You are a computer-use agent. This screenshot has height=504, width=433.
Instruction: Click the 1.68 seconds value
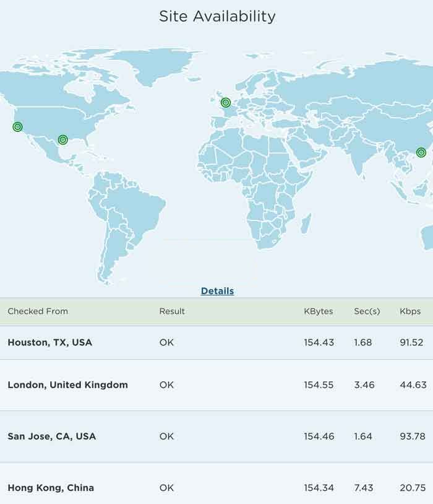(x=363, y=342)
